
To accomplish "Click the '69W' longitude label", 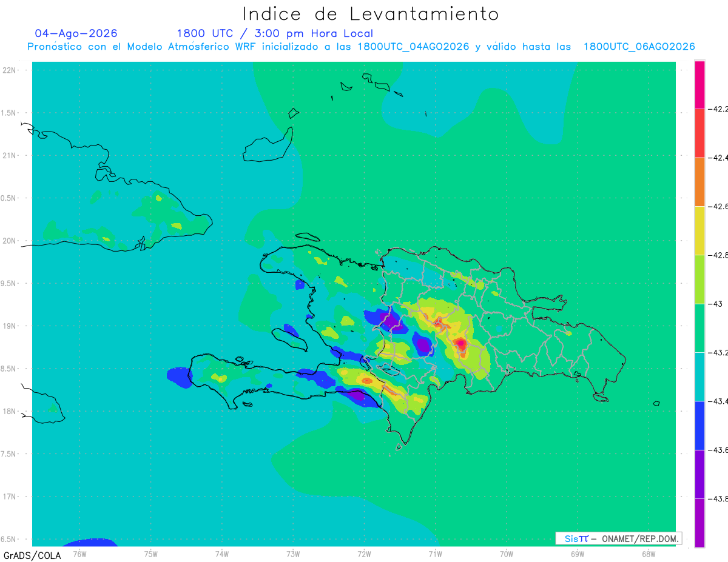I will (577, 554).
